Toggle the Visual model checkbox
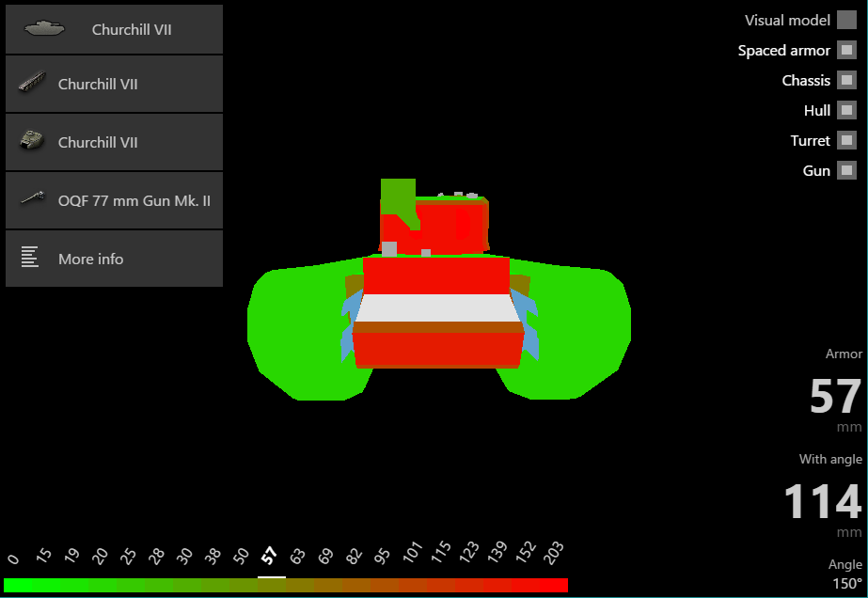Image resolution: width=868 pixels, height=598 pixels. [846, 20]
